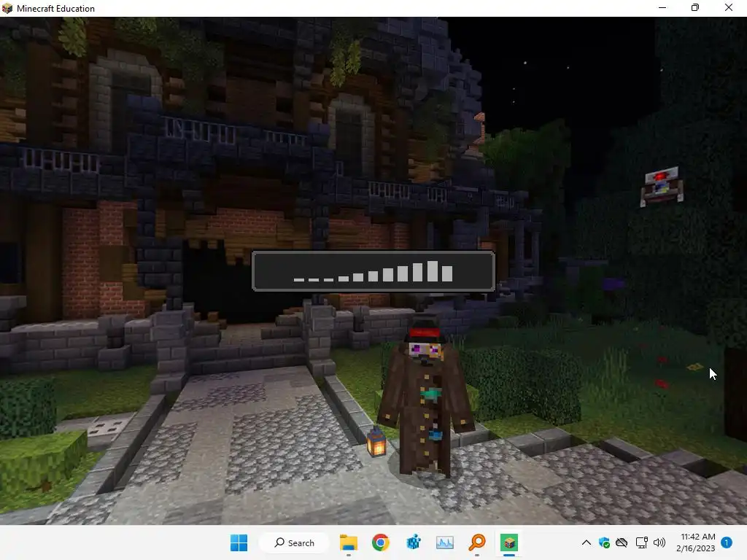Click the Minecraft Education title bar icon

7,8
